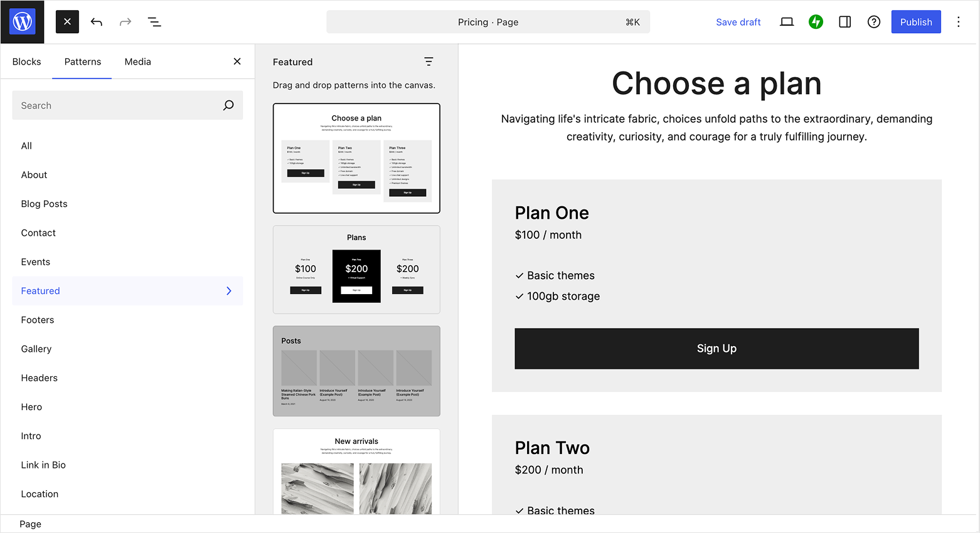
Task: Select the Link in Bio category
Action: pos(127,465)
